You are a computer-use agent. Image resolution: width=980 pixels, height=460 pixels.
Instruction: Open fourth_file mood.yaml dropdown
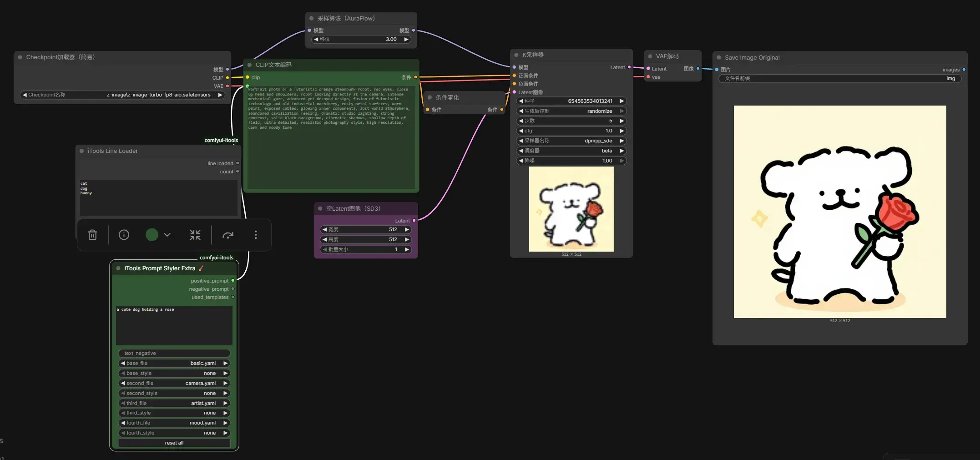click(174, 423)
